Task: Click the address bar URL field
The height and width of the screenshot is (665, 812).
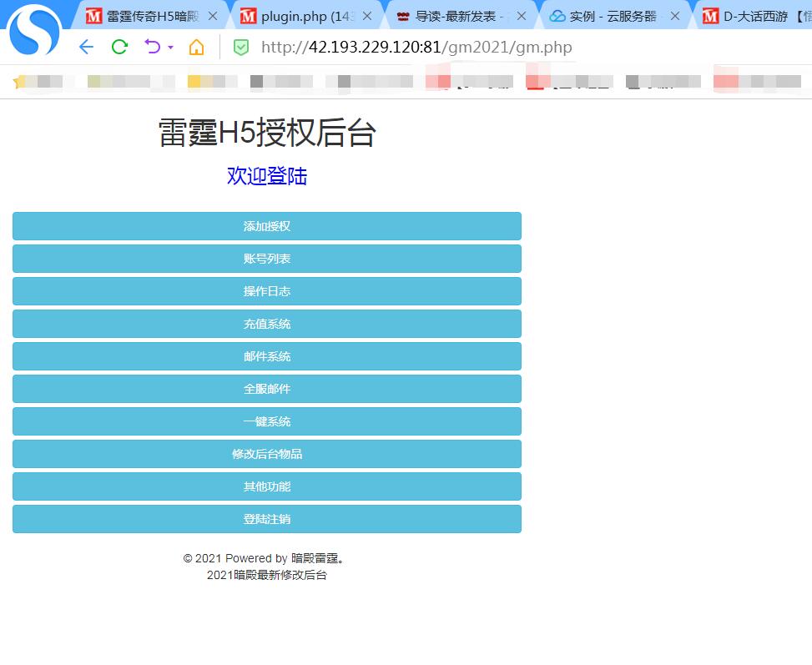Action: pos(417,47)
